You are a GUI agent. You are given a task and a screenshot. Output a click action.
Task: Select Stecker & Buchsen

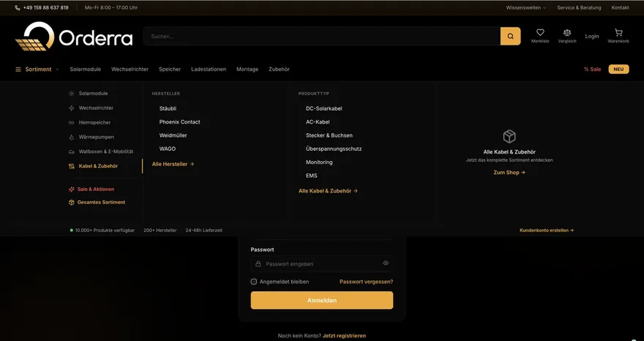[x=329, y=135]
